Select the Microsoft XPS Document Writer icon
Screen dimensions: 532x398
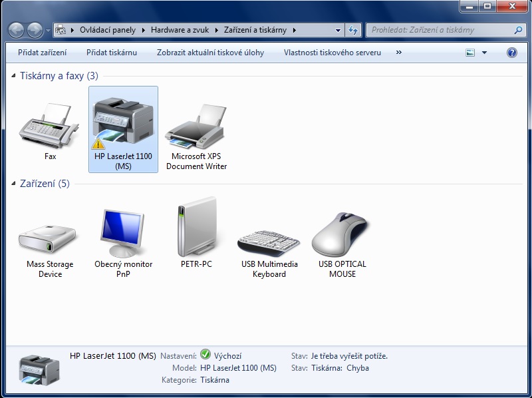(x=196, y=126)
